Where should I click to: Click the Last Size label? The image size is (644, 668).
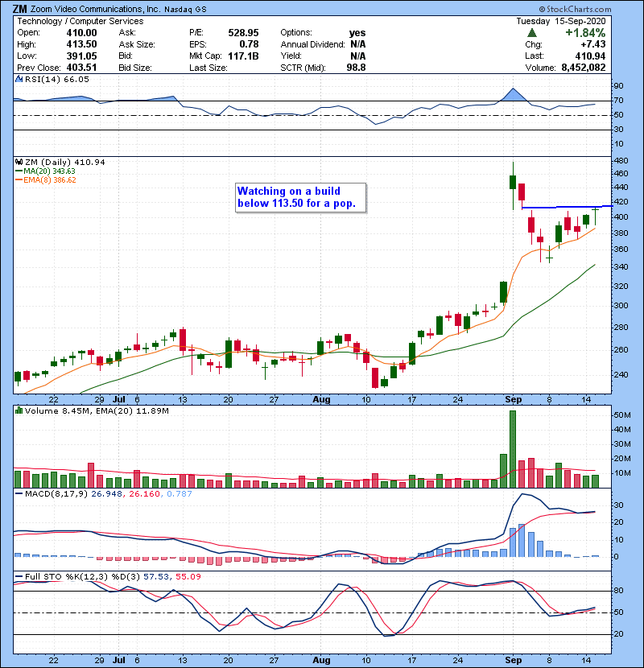point(208,68)
